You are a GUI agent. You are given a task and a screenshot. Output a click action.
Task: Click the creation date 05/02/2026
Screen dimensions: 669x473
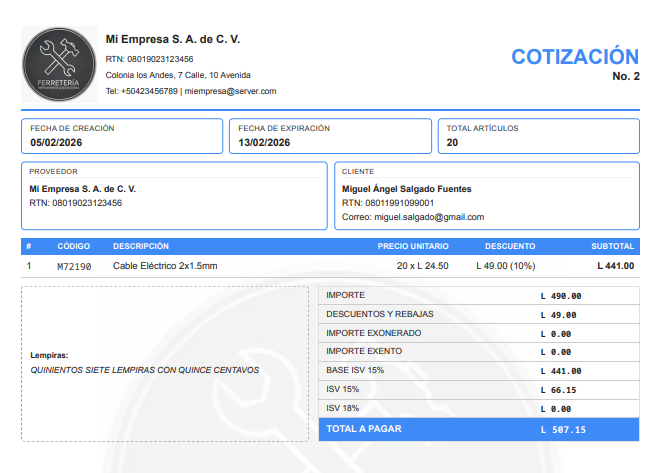tap(56, 142)
